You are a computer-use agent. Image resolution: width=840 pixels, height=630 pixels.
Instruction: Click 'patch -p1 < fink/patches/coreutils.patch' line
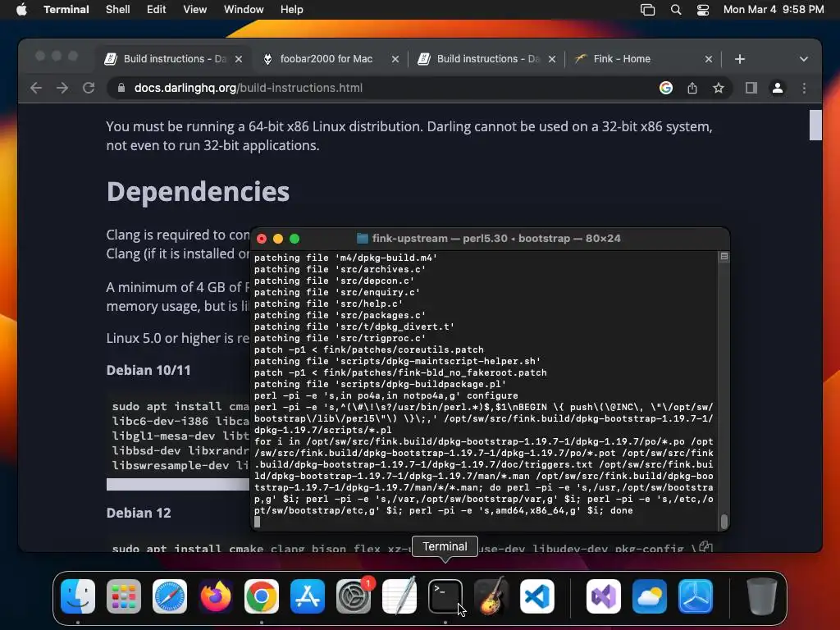pyautogui.click(x=368, y=349)
